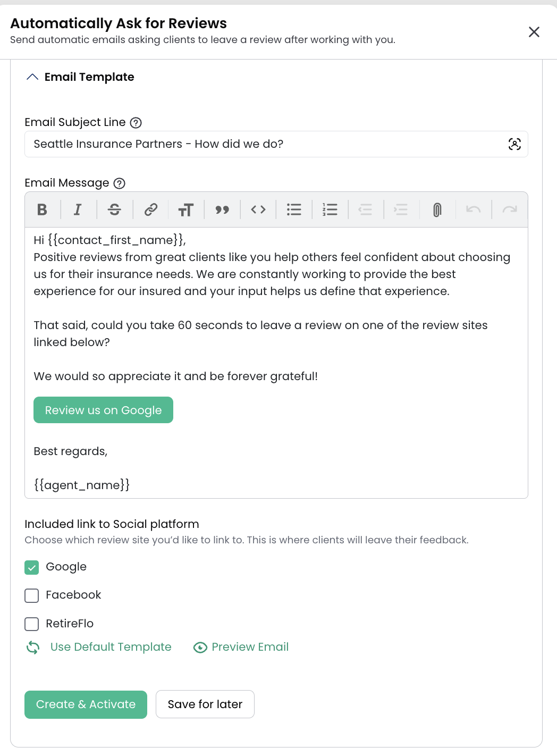Apply strikethrough formatting
Viewport: 557px width, 756px height.
tap(114, 209)
